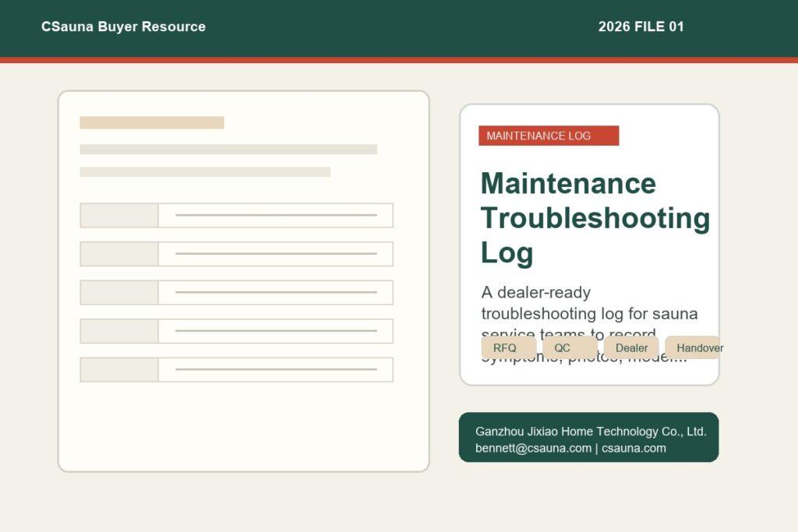
Task: Click the RFQ tag chip
Action: (508, 348)
